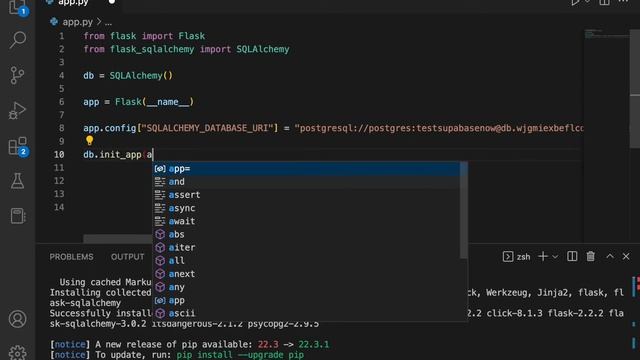Close the terminal panel
Image resolution: width=640 pixels, height=360 pixels.
pyautogui.click(x=626, y=256)
